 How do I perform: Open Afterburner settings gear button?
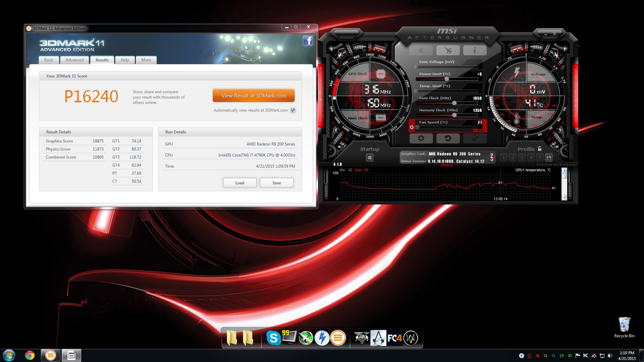click(x=421, y=138)
